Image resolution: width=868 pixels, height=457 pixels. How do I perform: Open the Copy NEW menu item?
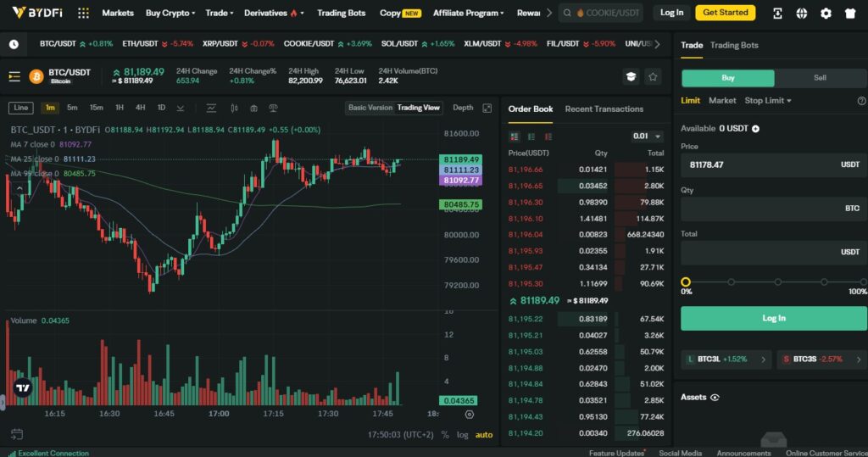point(400,13)
